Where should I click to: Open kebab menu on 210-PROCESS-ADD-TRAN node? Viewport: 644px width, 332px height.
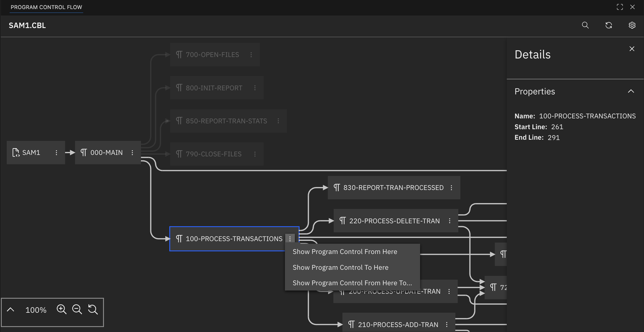pyautogui.click(x=446, y=324)
